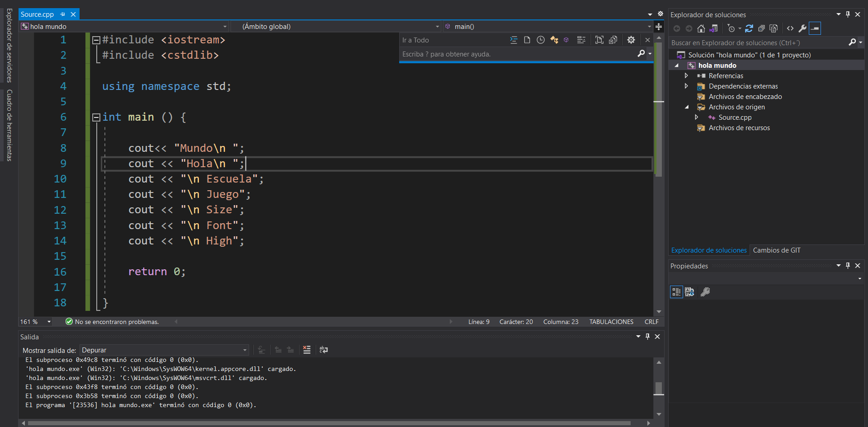The height and width of the screenshot is (427, 868).
Task: Click the Home icon in Solution Explorer
Action: click(701, 28)
